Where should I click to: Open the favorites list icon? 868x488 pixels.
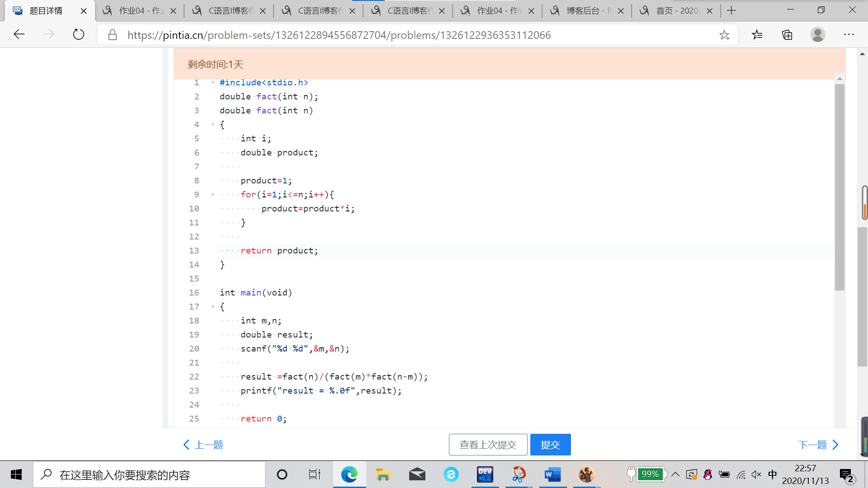pyautogui.click(x=757, y=35)
